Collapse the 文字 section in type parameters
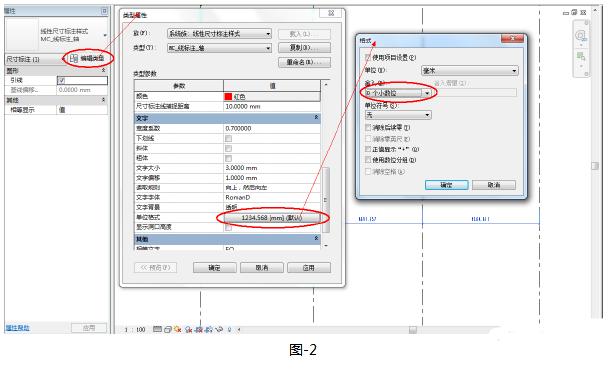This screenshot has height=371, width=611. [x=316, y=117]
